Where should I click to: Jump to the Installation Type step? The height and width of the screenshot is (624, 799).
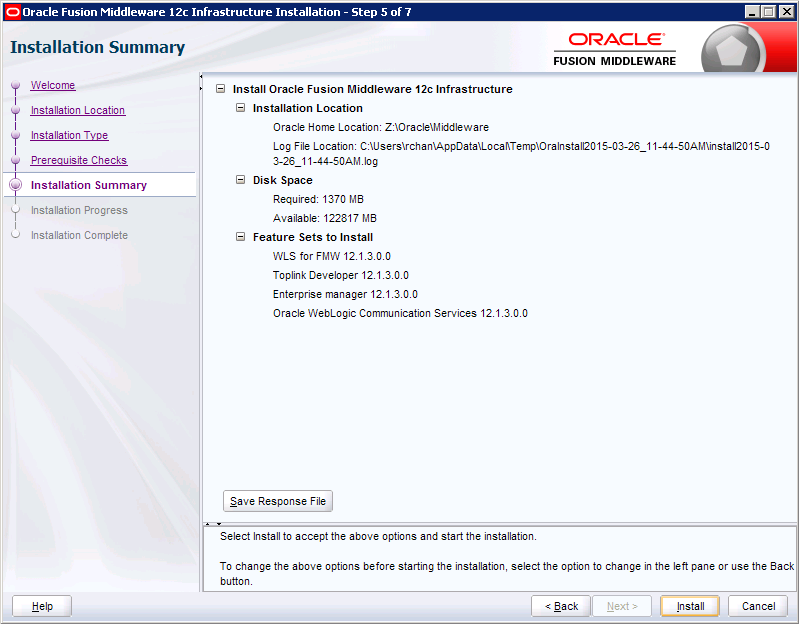tap(69, 135)
